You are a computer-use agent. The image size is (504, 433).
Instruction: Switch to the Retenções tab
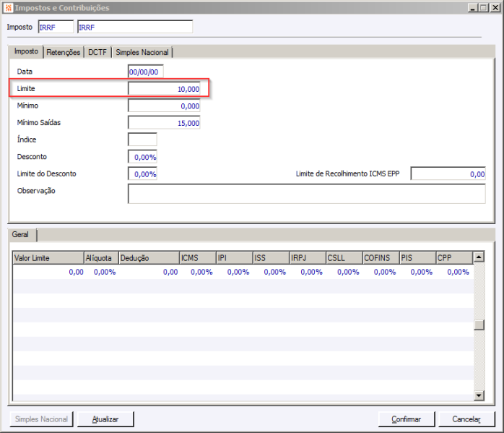[x=63, y=52]
